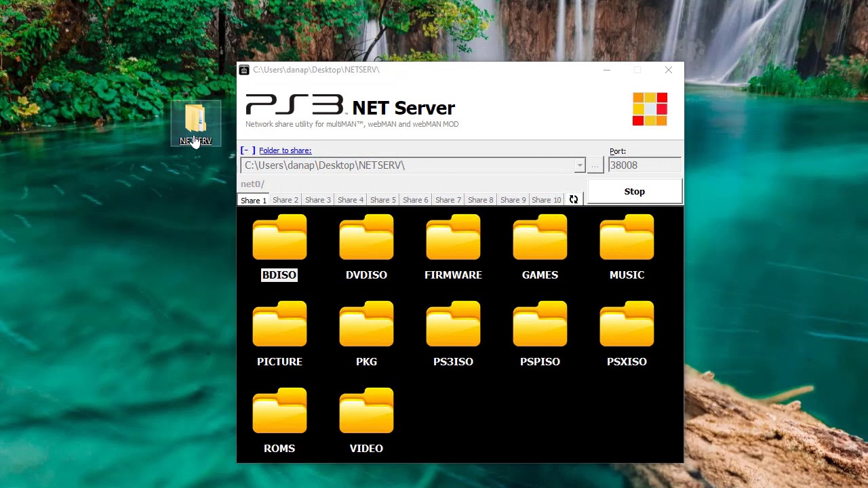Open the PSPISO folder icon
Screen dimensions: 868x488
[x=540, y=324]
